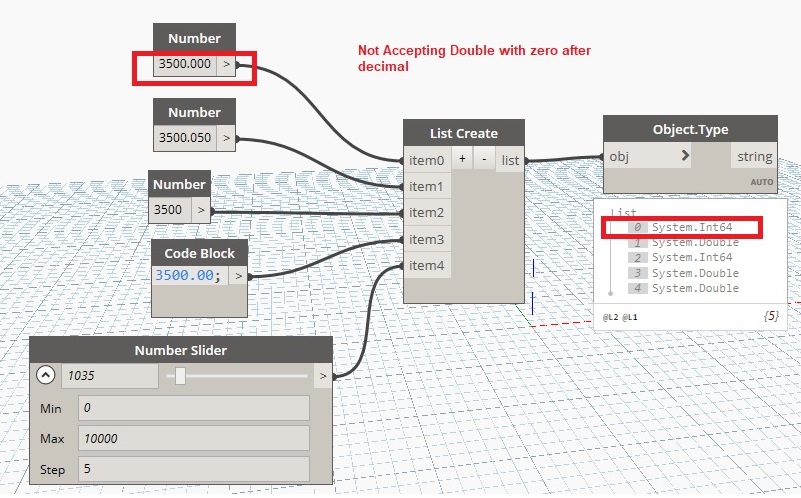This screenshot has height=498, width=801.
Task: Click the item0 input port
Action: tap(427, 160)
